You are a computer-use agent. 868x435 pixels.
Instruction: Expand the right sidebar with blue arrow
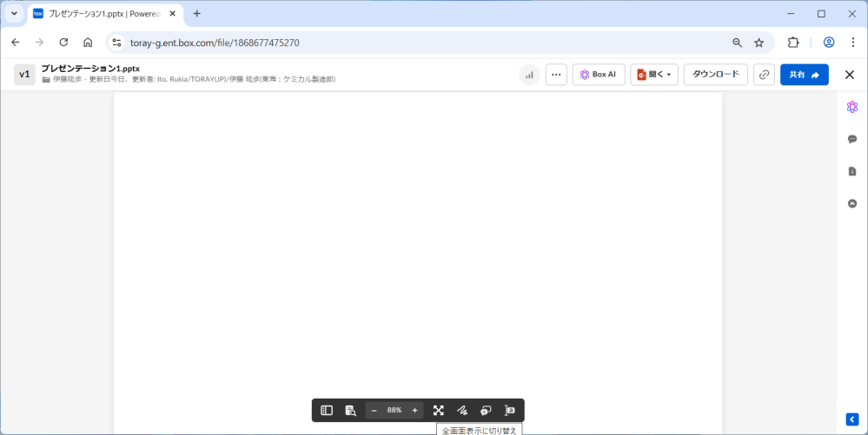coord(852,419)
